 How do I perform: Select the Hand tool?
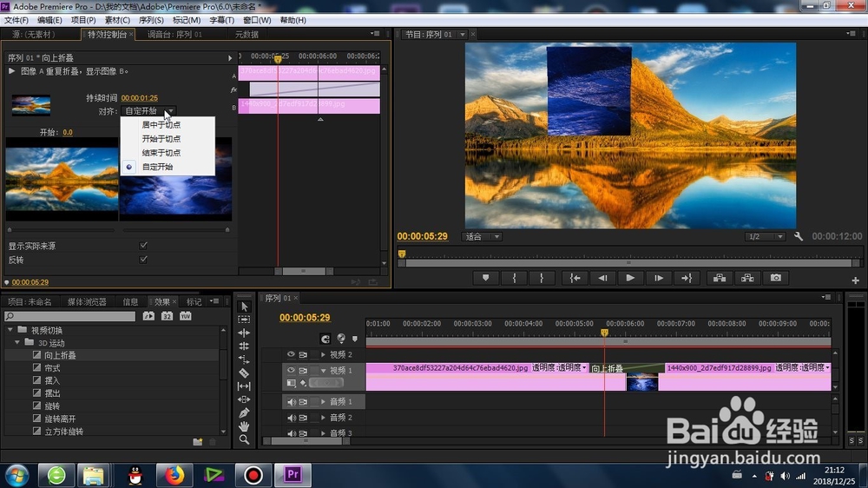[244, 426]
